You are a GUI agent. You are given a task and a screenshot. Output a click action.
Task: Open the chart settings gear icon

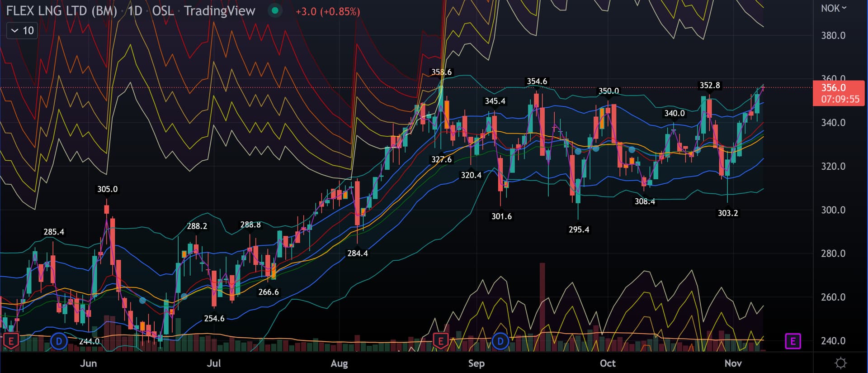click(x=840, y=363)
